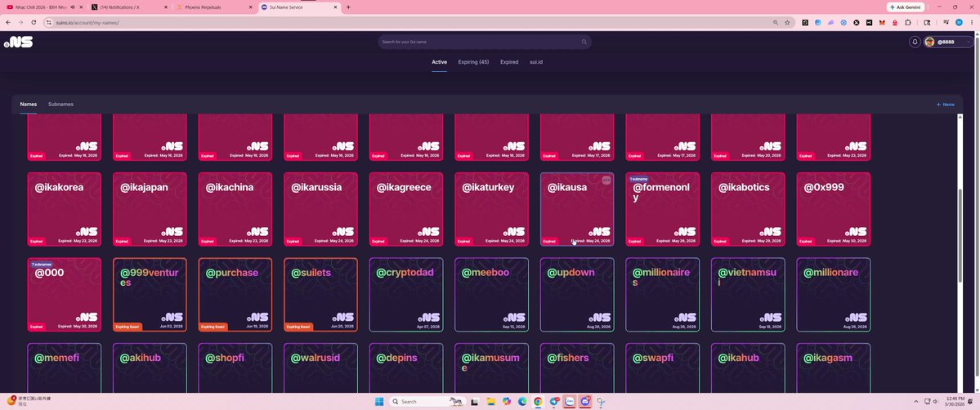
Task: Click the + Name button
Action: [946, 105]
